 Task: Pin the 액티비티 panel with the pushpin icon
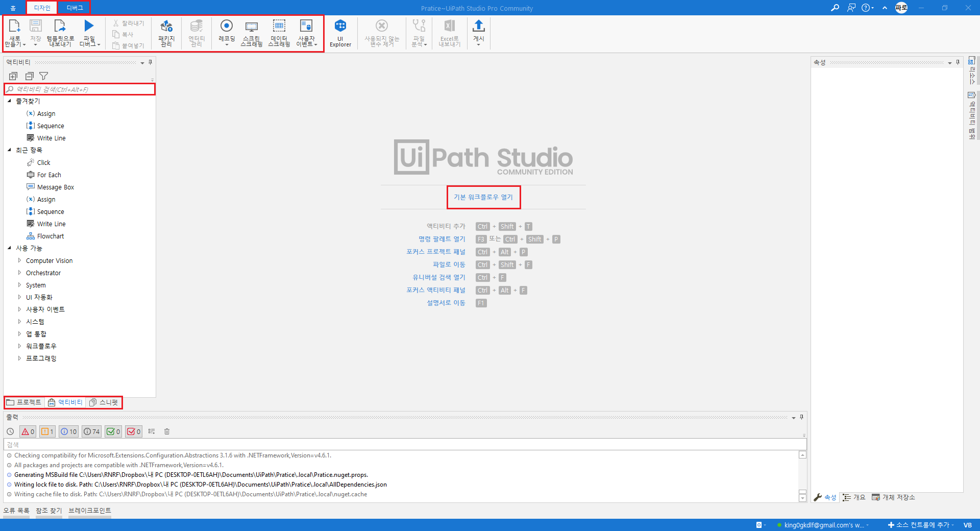click(150, 62)
